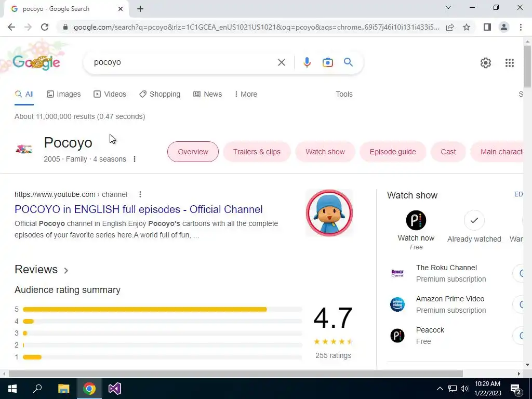Viewport: 532px width, 399px height.
Task: Click the blue magnifier search button
Action: click(x=348, y=62)
